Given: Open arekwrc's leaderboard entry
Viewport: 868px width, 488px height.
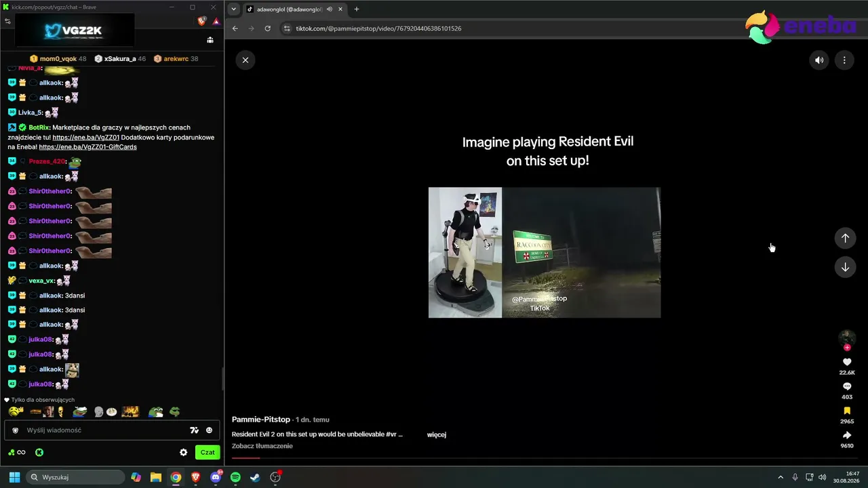Looking at the screenshot, I should [176, 59].
